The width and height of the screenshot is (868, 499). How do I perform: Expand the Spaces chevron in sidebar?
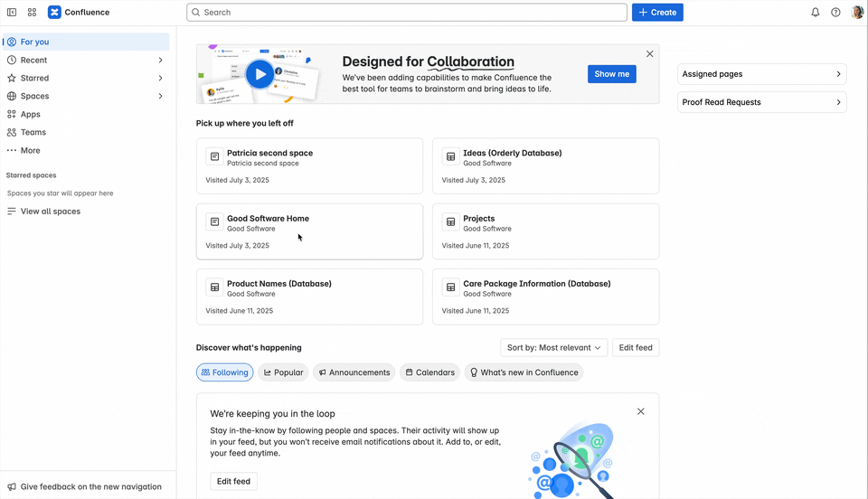pyautogui.click(x=161, y=96)
